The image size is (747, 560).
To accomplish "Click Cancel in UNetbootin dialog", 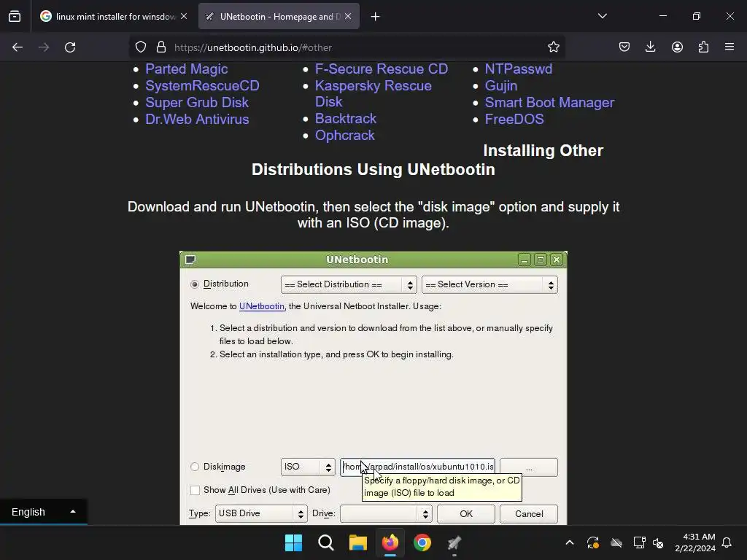I will click(529, 514).
